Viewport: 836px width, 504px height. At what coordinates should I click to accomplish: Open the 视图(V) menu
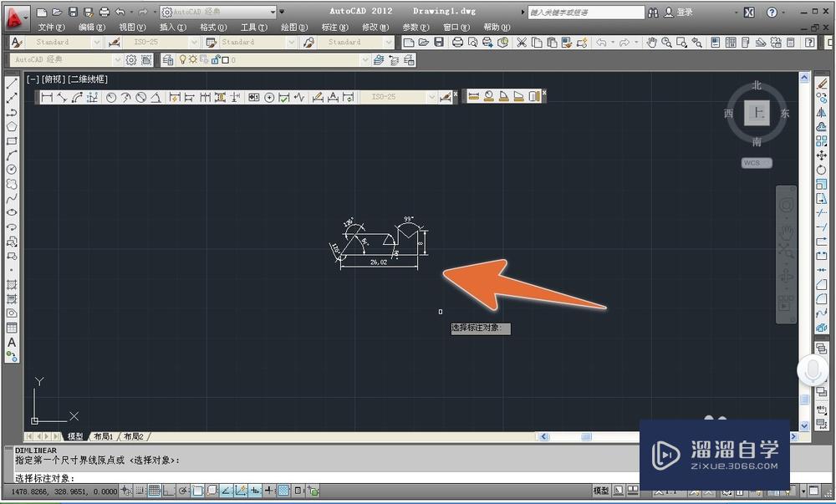pos(132,28)
